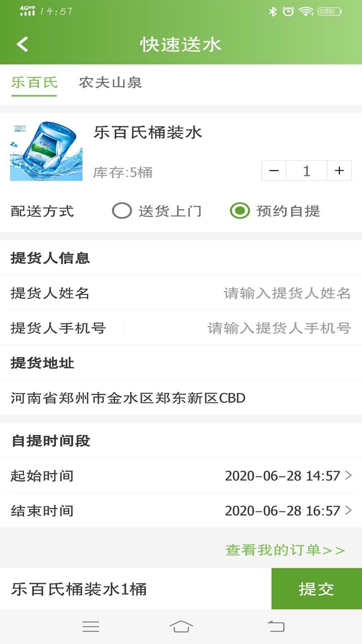This screenshot has height=644, width=362.
Task: Submit the order with 提交 button
Action: (x=317, y=589)
